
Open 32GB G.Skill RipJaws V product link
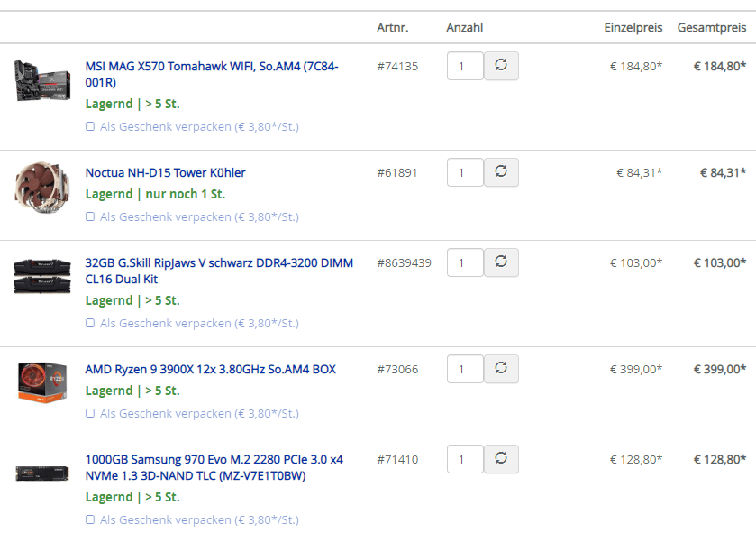219,271
